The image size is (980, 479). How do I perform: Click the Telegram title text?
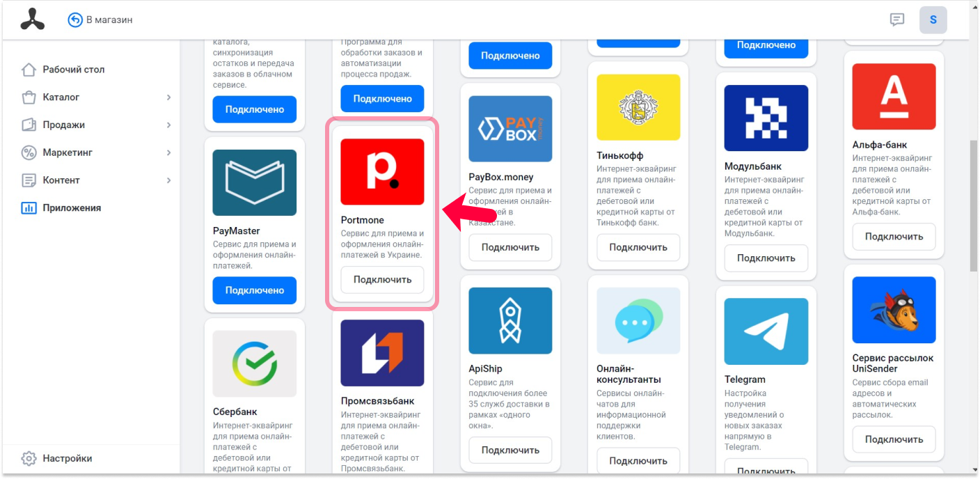[745, 379]
